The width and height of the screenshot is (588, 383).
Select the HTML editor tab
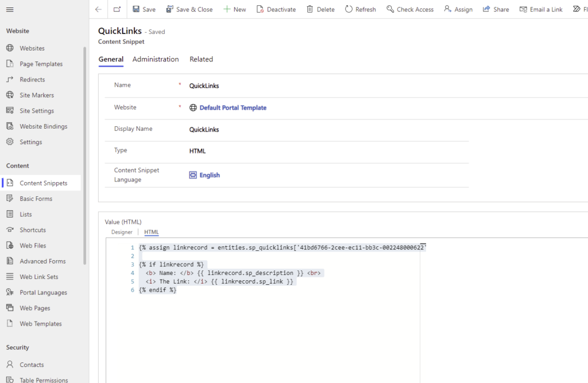(152, 232)
